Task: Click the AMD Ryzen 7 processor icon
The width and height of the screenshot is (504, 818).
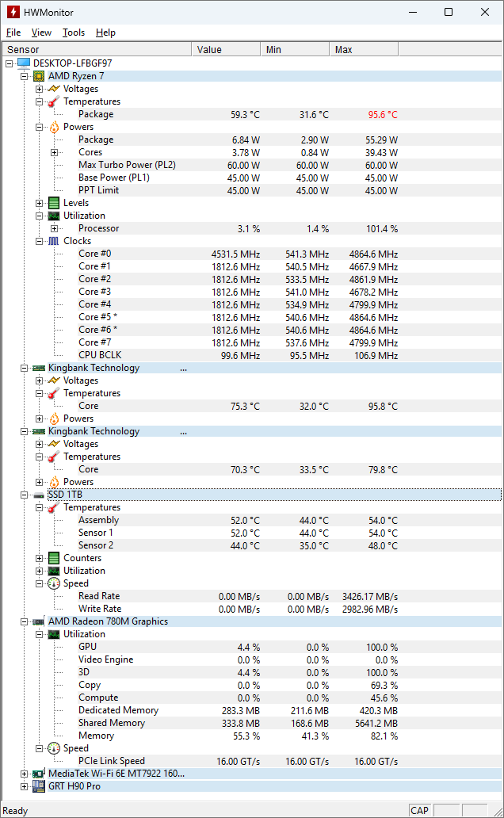Action: (x=39, y=76)
